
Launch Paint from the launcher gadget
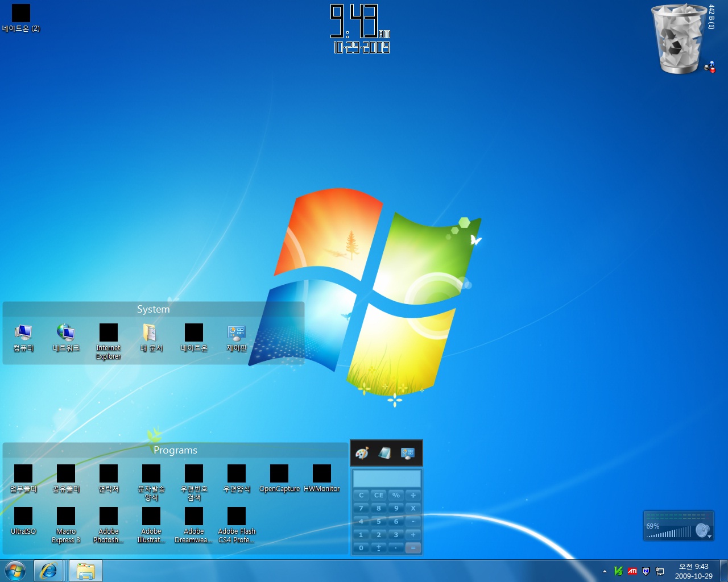pos(362,453)
